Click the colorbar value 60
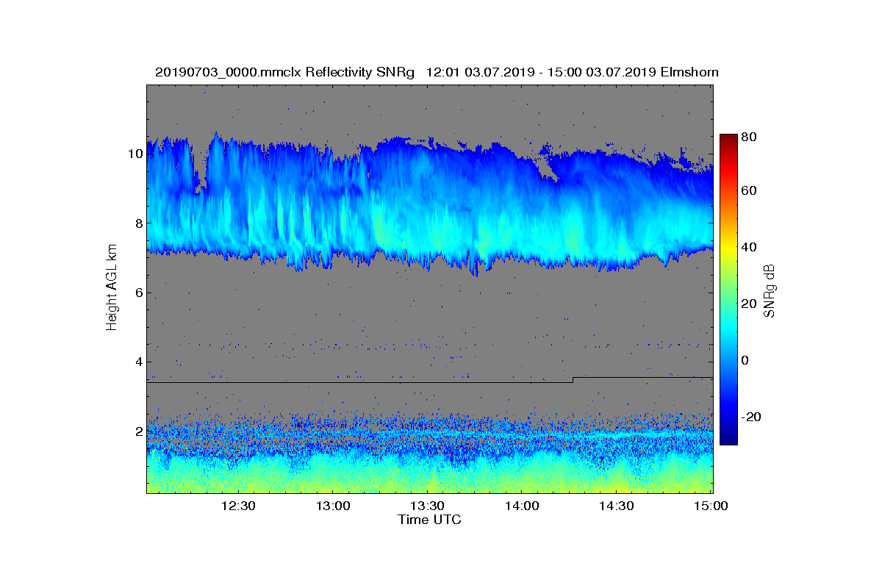Screen dimensions: 882x588 (750, 191)
